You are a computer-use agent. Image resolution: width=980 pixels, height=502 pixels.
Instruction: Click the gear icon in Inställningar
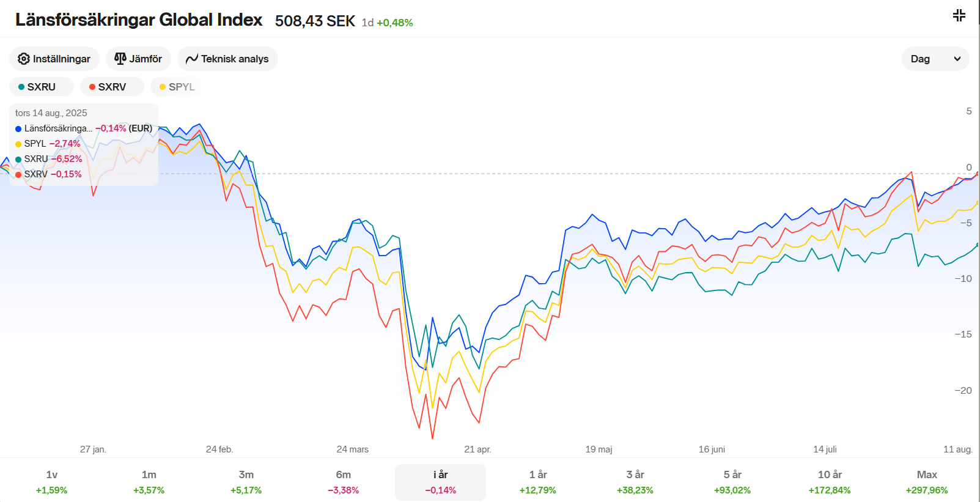click(x=24, y=59)
